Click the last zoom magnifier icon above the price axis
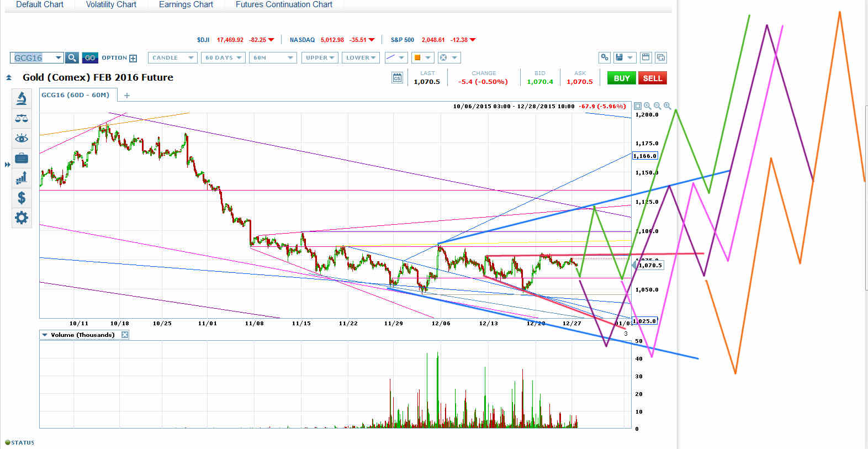The height and width of the screenshot is (449, 868). pos(667,106)
